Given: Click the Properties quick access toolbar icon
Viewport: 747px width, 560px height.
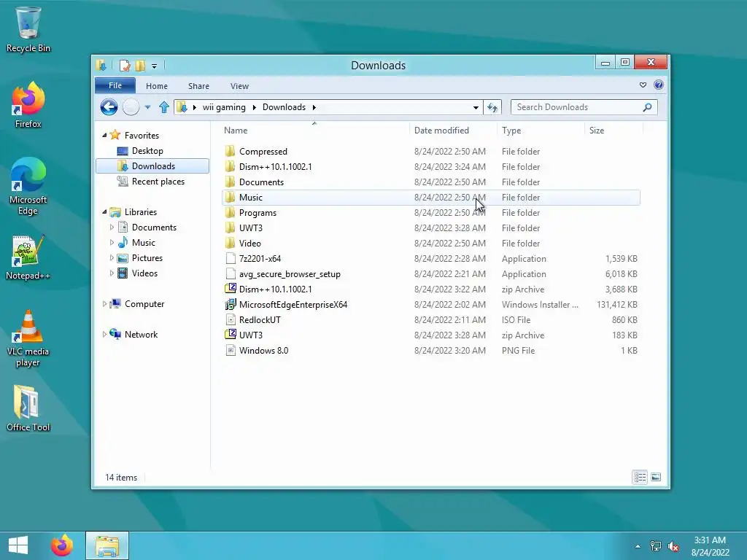Looking at the screenshot, I should (125, 65).
